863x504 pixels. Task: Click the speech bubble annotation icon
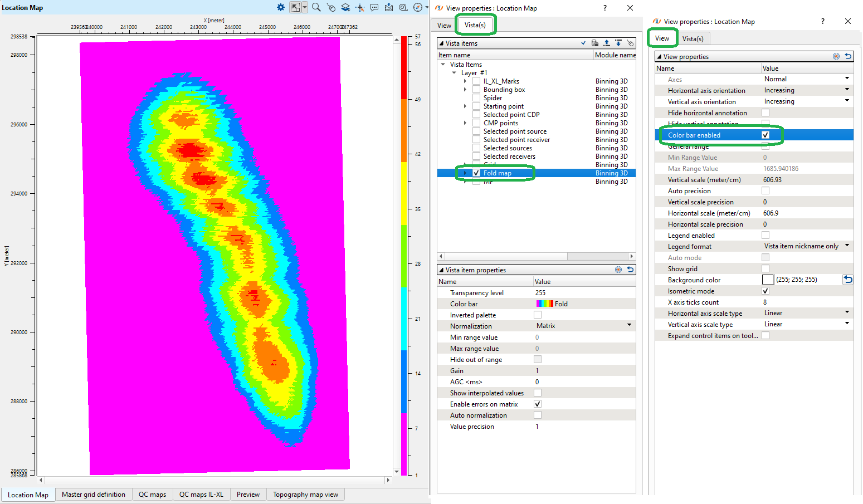pos(374,7)
